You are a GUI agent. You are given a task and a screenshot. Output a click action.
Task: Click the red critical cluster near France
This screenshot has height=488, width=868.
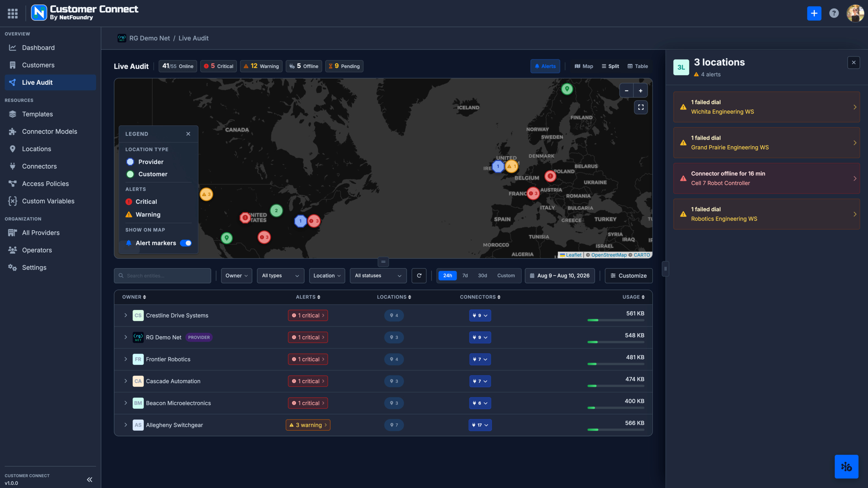pyautogui.click(x=533, y=194)
